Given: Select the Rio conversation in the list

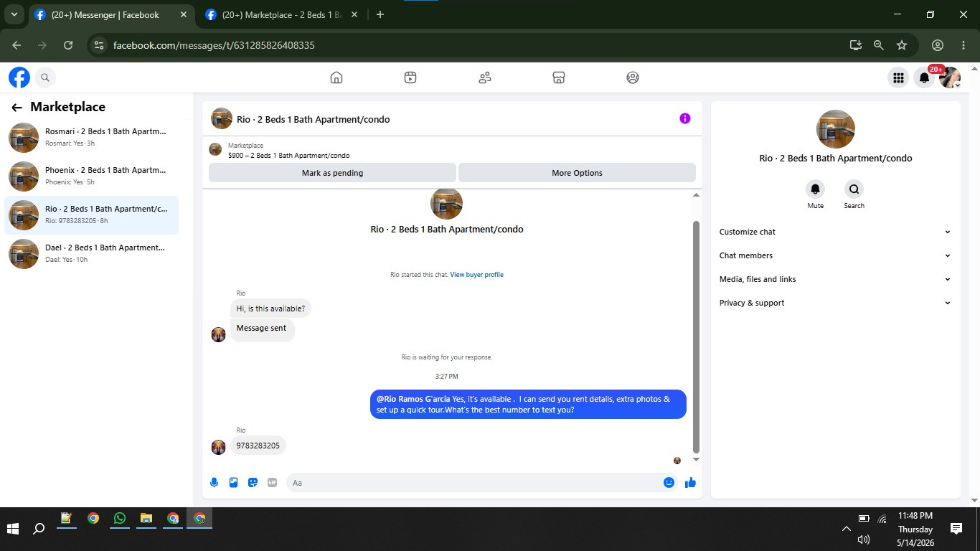Looking at the screenshot, I should tap(92, 215).
